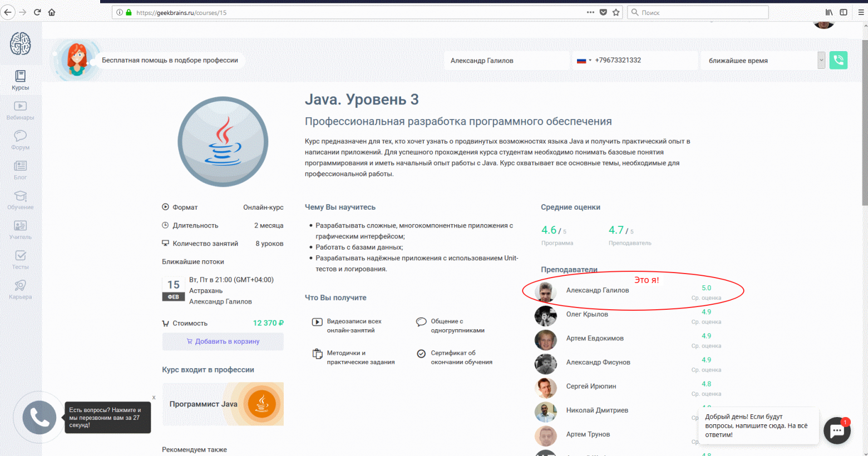Open the Форум section

(20, 140)
